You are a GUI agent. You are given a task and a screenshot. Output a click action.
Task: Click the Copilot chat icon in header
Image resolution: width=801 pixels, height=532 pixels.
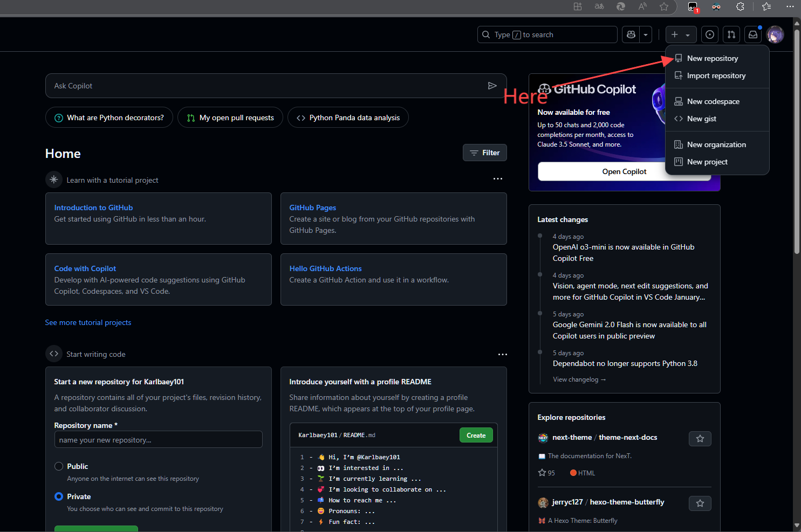pyautogui.click(x=631, y=34)
